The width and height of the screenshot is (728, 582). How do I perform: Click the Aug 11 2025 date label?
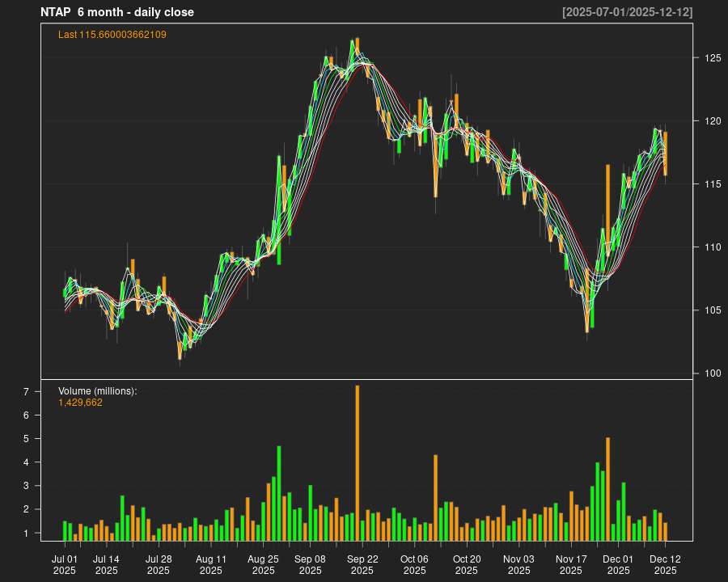[210, 564]
